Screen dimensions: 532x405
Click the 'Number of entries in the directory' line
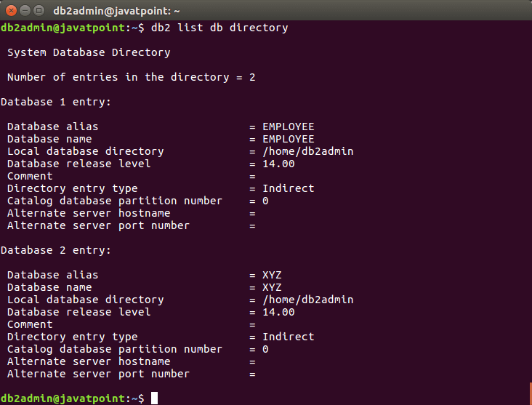[131, 77]
